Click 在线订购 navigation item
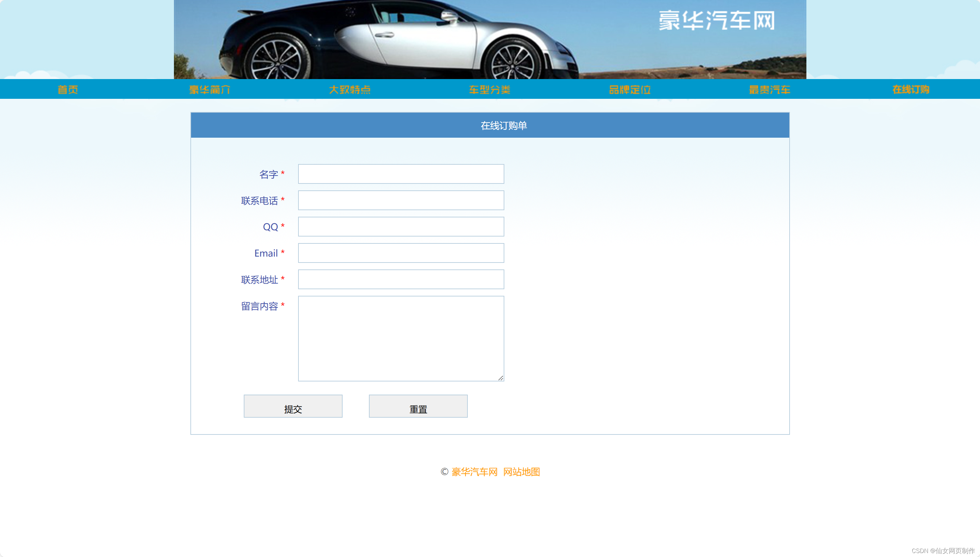 (x=911, y=90)
